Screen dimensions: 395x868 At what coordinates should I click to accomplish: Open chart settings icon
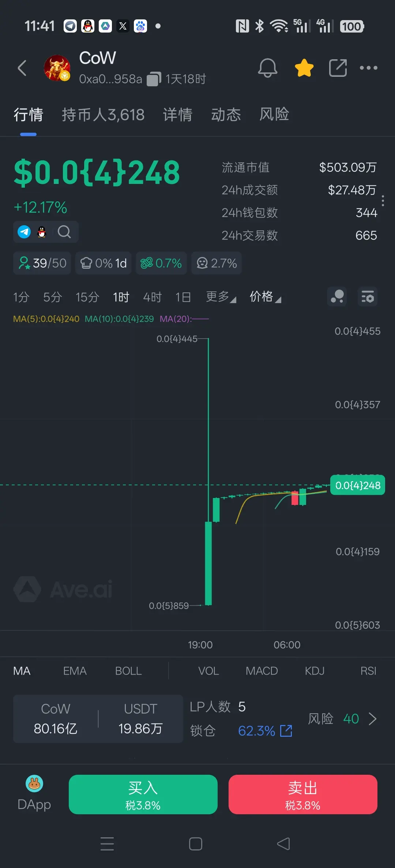[367, 297]
